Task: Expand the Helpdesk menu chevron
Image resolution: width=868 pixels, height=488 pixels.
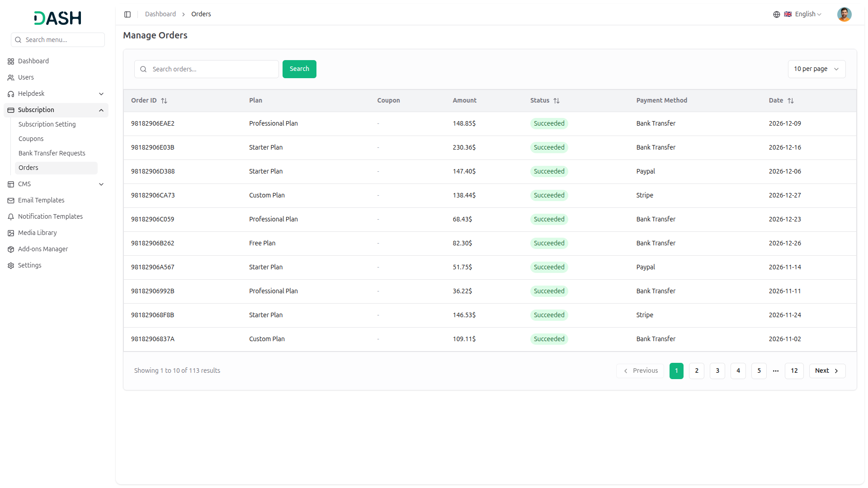Action: point(101,94)
